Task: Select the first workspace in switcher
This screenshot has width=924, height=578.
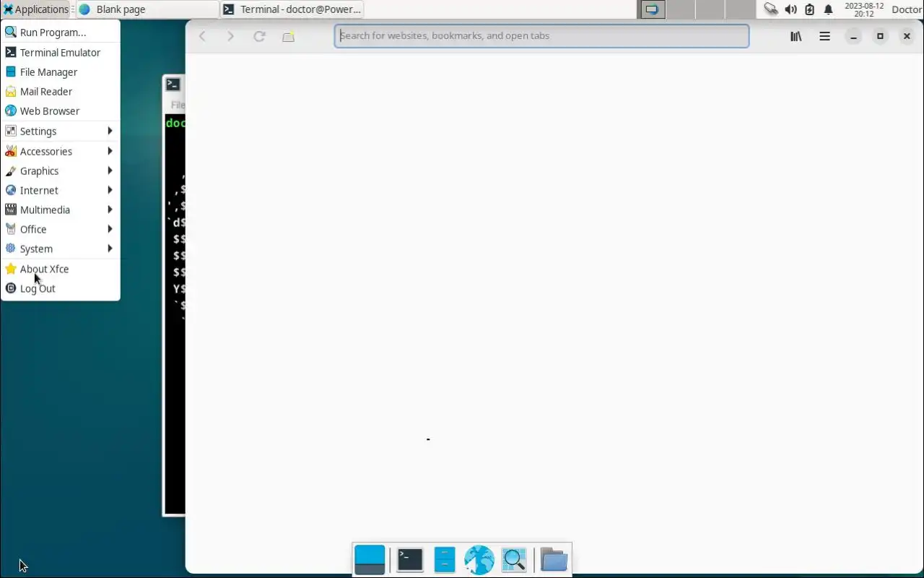Action: pyautogui.click(x=652, y=9)
